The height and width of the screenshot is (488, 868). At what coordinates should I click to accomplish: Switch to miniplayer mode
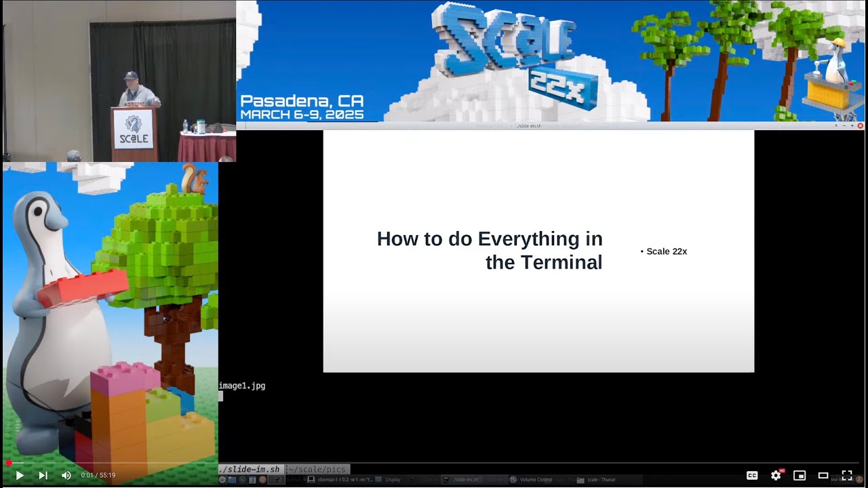point(800,475)
